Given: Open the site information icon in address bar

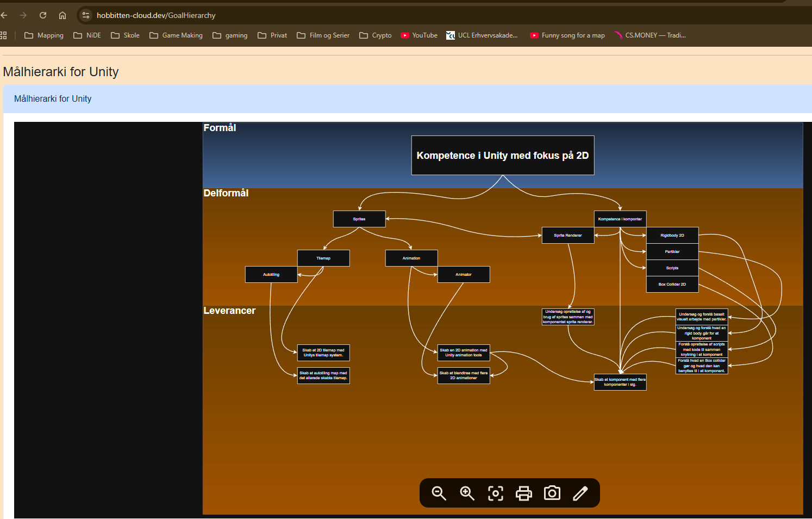Looking at the screenshot, I should click(86, 15).
